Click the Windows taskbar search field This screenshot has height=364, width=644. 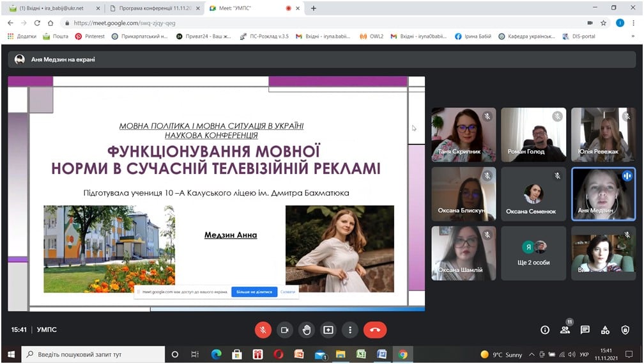tap(93, 354)
